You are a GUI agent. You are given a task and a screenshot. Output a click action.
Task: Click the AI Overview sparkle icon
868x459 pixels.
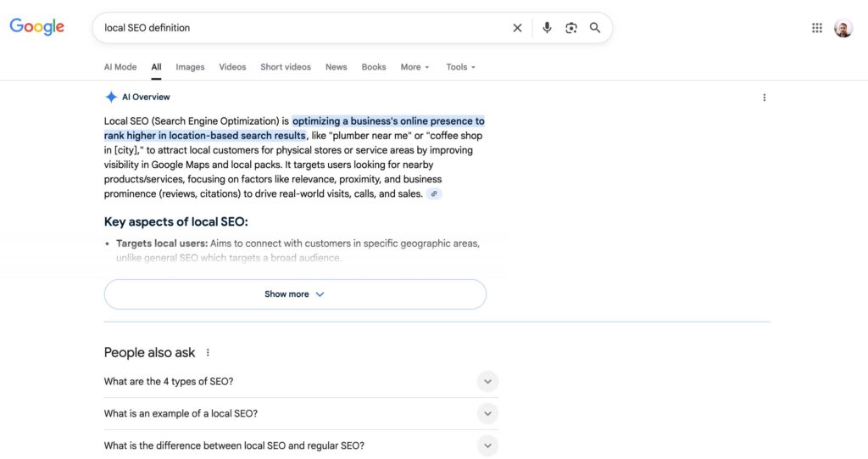click(x=111, y=97)
